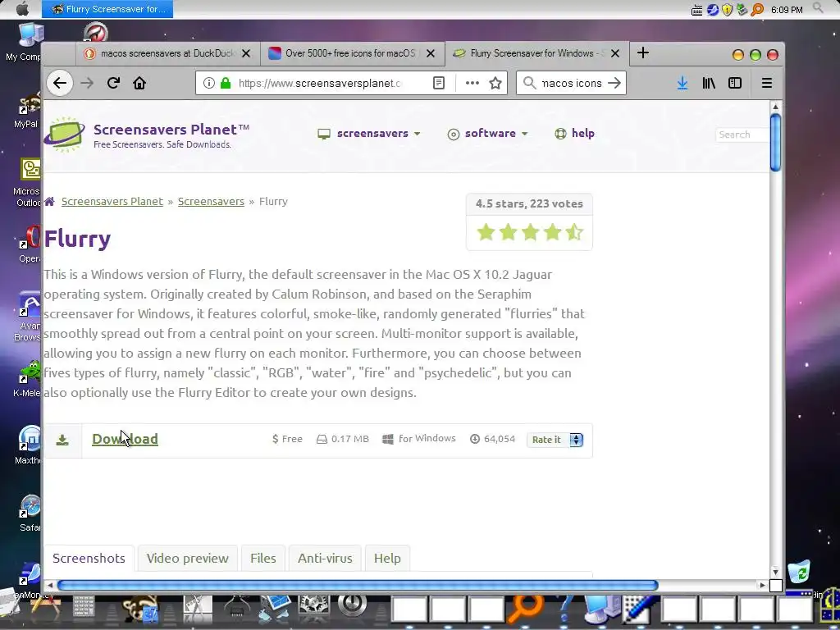Click the 4.5 stars, 223 votes label
The height and width of the screenshot is (630, 840).
tap(529, 203)
